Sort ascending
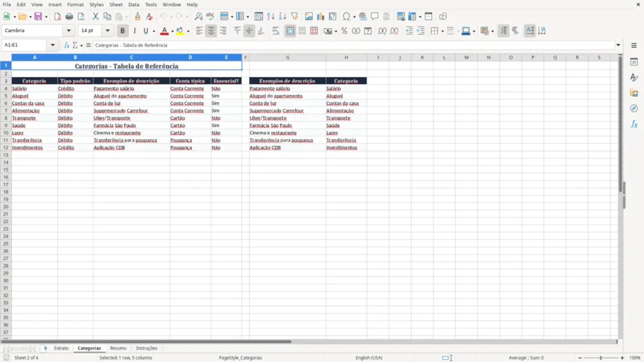 [270, 16]
